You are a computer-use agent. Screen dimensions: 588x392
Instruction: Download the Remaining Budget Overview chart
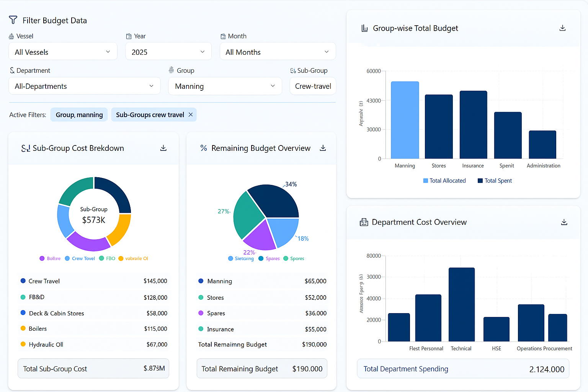323,148
